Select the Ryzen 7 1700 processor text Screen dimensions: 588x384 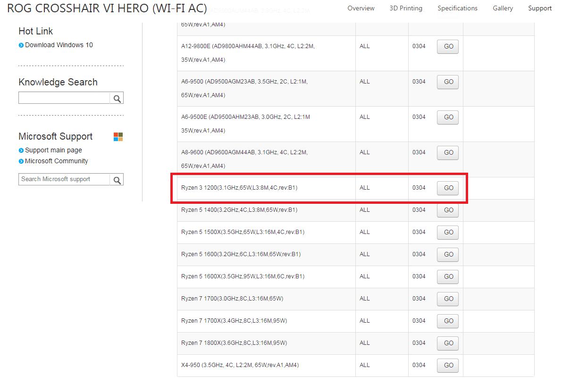click(232, 299)
